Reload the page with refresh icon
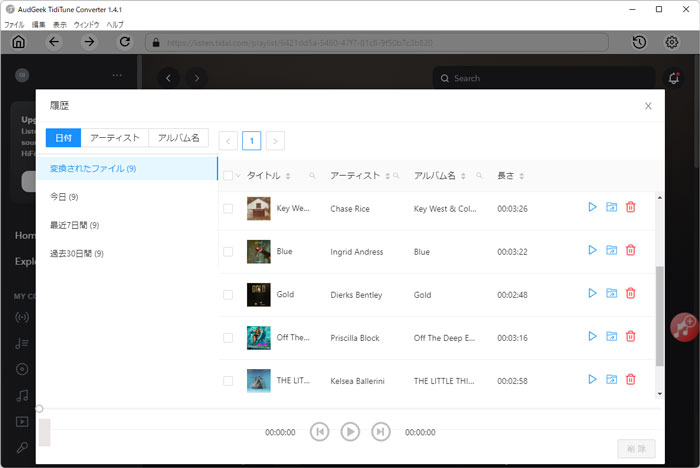Image resolution: width=700 pixels, height=468 pixels. (125, 42)
